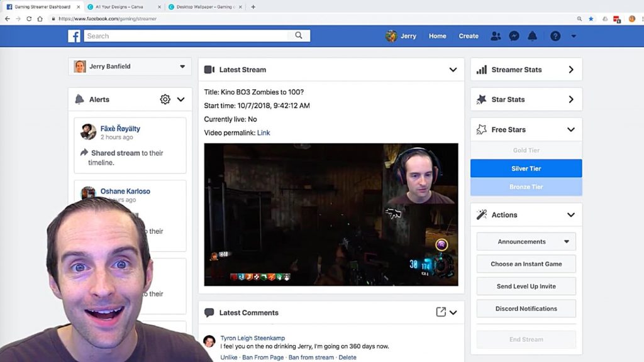Click the Facebook logo icon
The image size is (644, 362).
point(74,36)
